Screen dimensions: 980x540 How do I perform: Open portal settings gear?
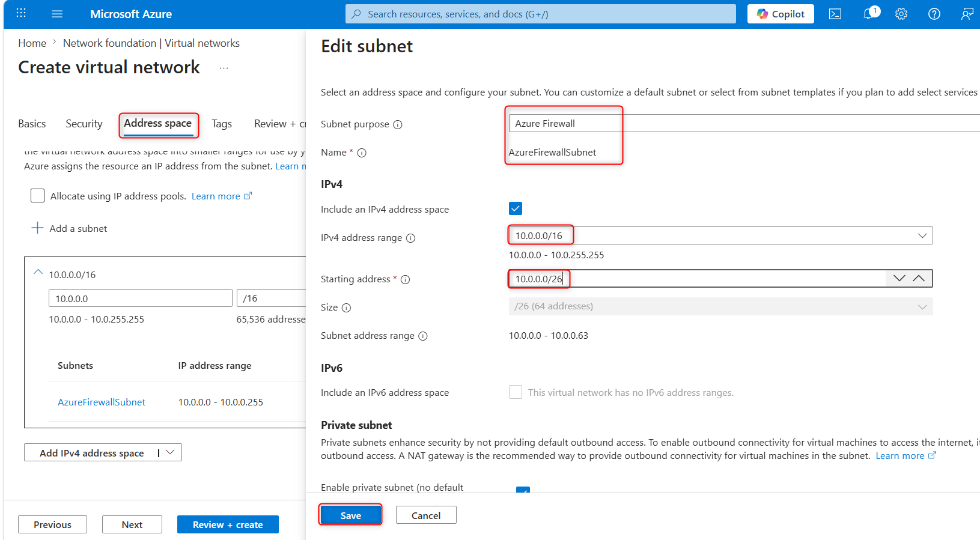[901, 14]
